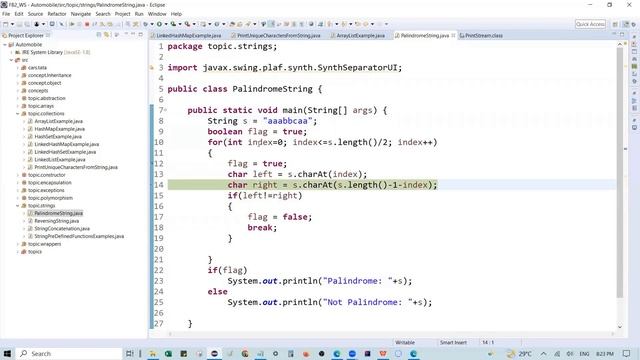
Task: Click the External Tools run icon
Action: click(x=187, y=24)
